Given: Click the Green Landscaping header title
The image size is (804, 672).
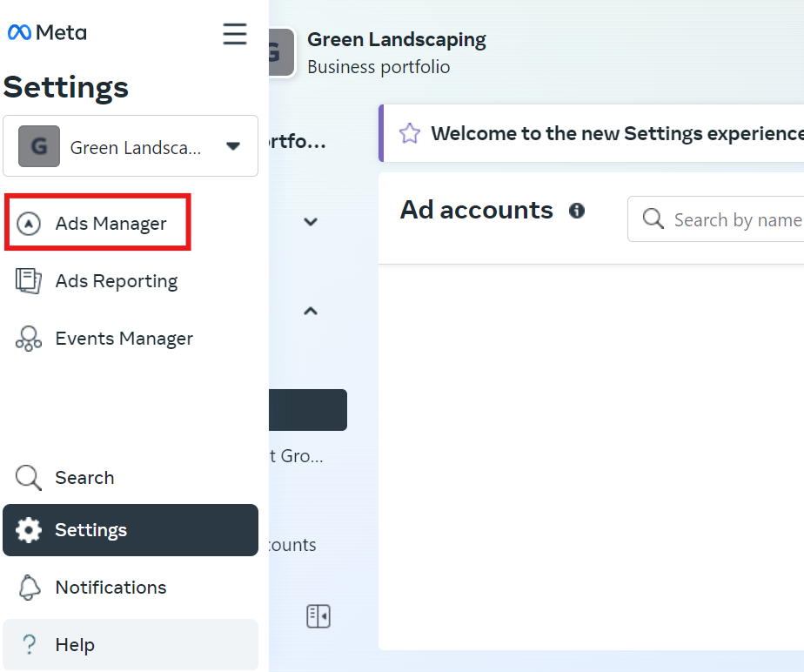Looking at the screenshot, I should (x=397, y=39).
